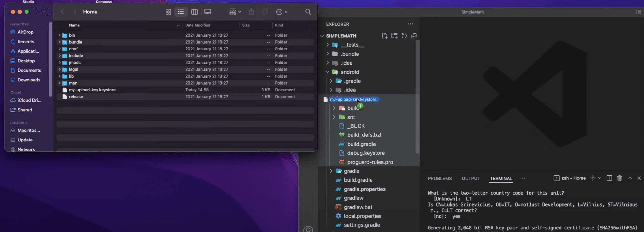Screen dimensions: 644x232
Task: Collapse the android folder in Explorer
Action: point(327,72)
